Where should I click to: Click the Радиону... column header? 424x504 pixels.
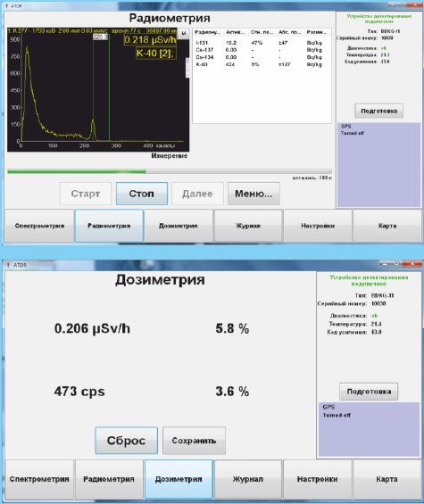(208, 32)
